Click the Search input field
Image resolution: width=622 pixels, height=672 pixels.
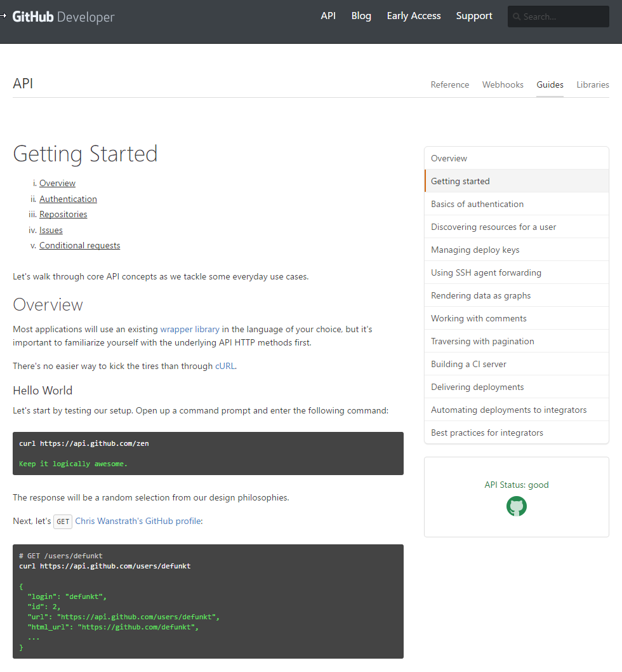tap(558, 17)
